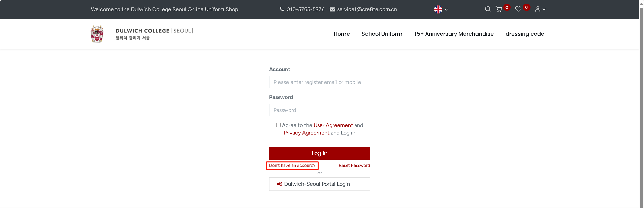This screenshot has width=644, height=208.
Task: Open the Home menu item
Action: (342, 34)
